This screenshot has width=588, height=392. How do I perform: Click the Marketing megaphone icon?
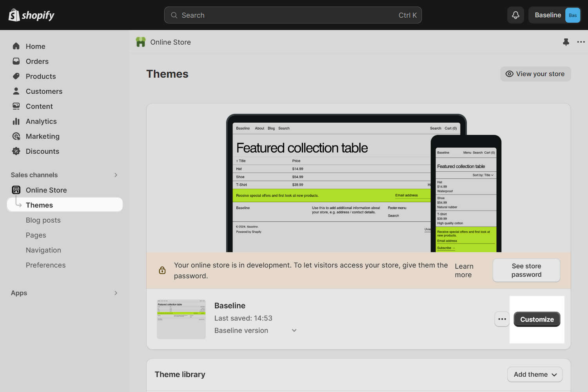(x=16, y=136)
